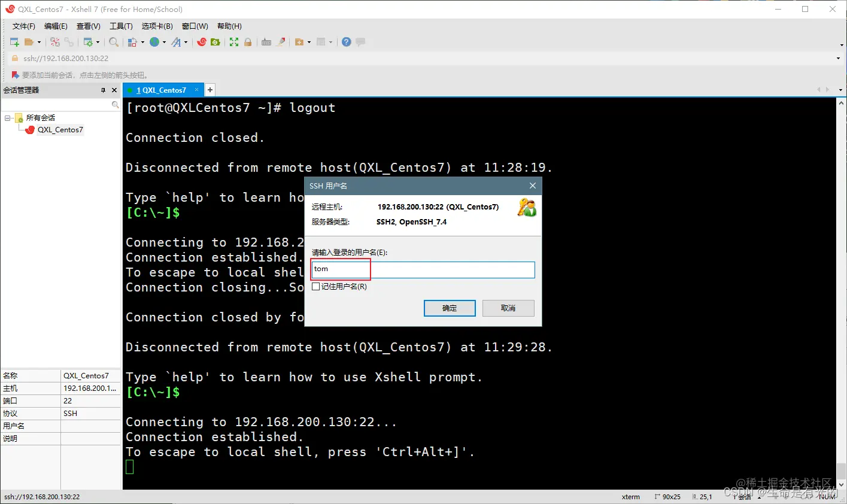Click the Reconnect toolbar icon

(69, 42)
